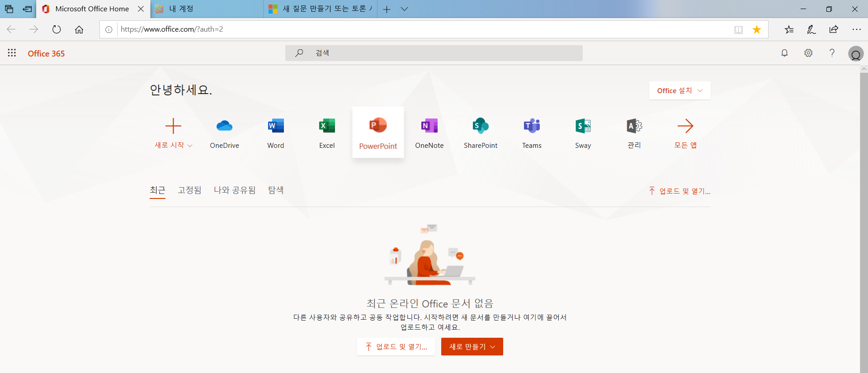The height and width of the screenshot is (373, 868).
Task: Share this page
Action: 834,29
